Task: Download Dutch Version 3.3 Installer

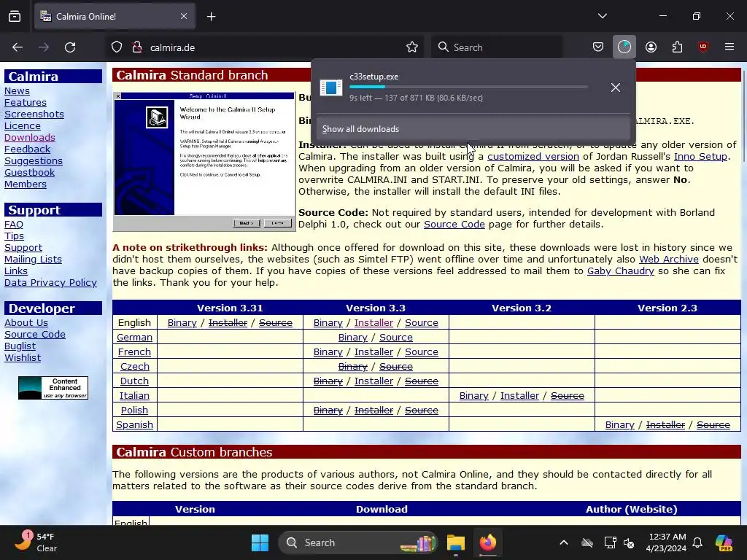Action: coord(373,381)
